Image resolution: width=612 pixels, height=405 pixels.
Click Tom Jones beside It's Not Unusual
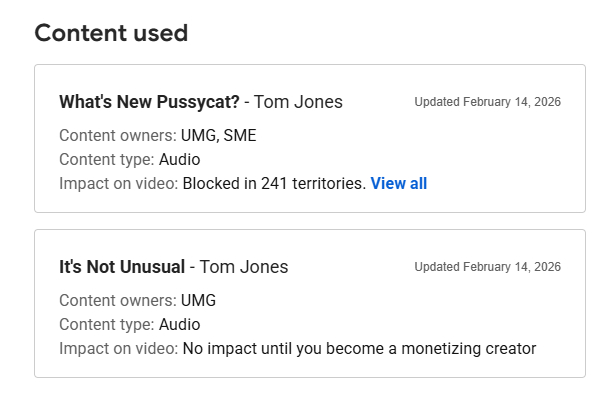pos(244,267)
